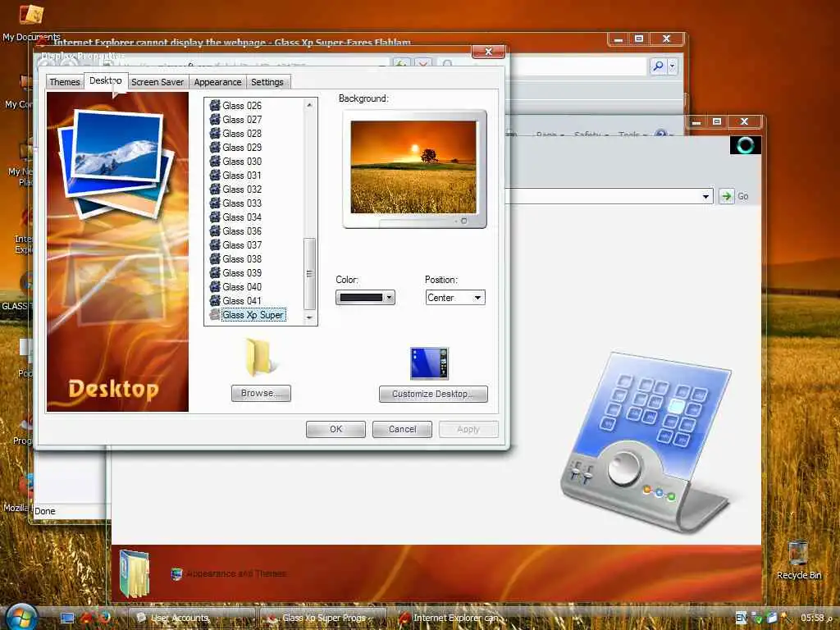Open Customize Desktop dialog
Image resolution: width=840 pixels, height=630 pixels.
pyautogui.click(x=433, y=394)
